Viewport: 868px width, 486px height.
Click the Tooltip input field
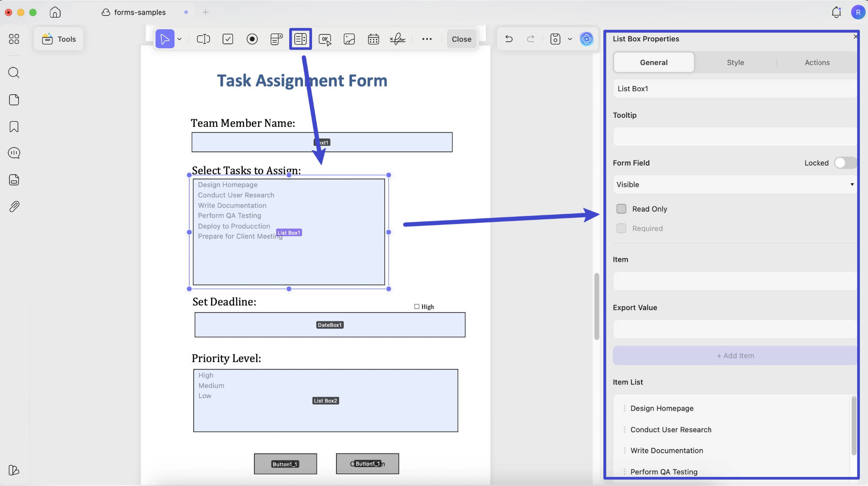735,136
